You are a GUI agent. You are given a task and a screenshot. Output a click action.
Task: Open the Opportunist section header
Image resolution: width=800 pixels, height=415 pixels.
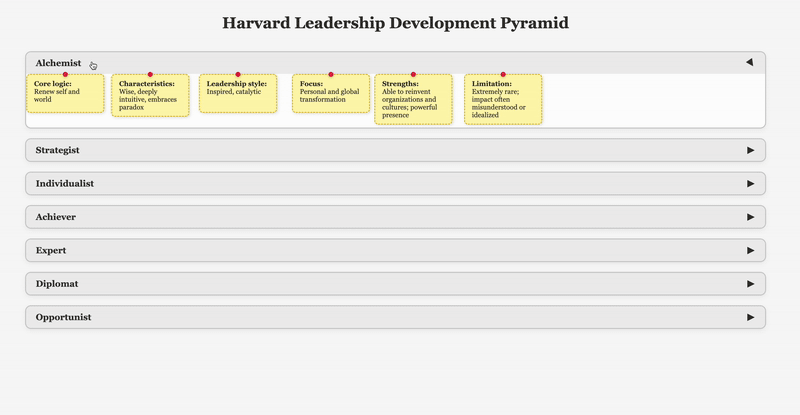(395, 317)
